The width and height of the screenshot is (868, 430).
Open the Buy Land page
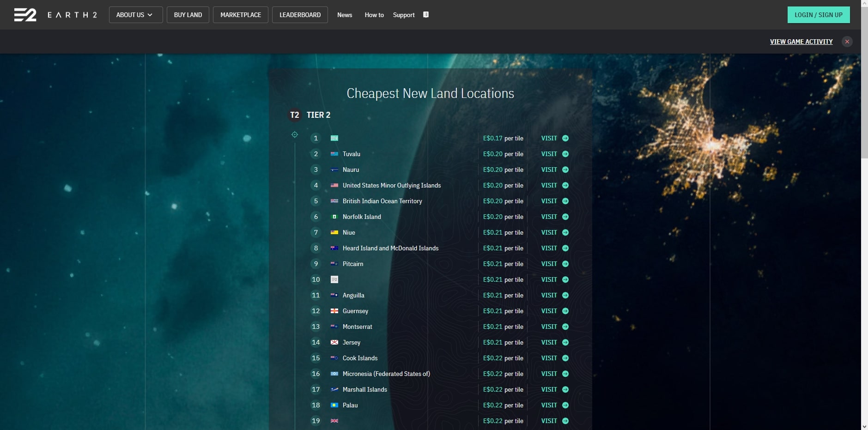(188, 15)
